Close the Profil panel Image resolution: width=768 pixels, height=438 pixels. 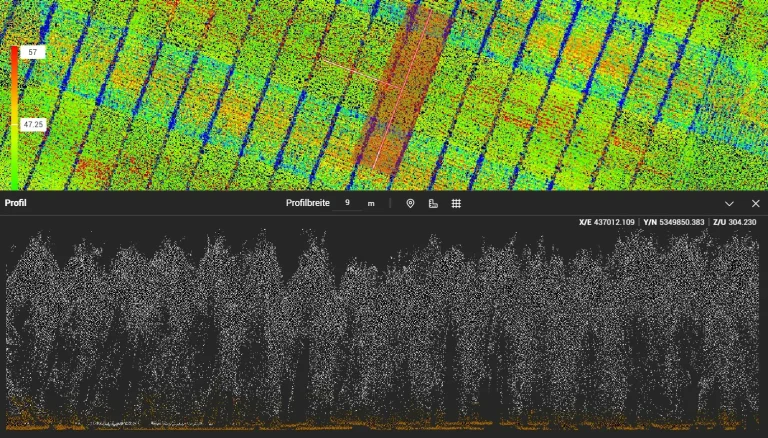[755, 203]
